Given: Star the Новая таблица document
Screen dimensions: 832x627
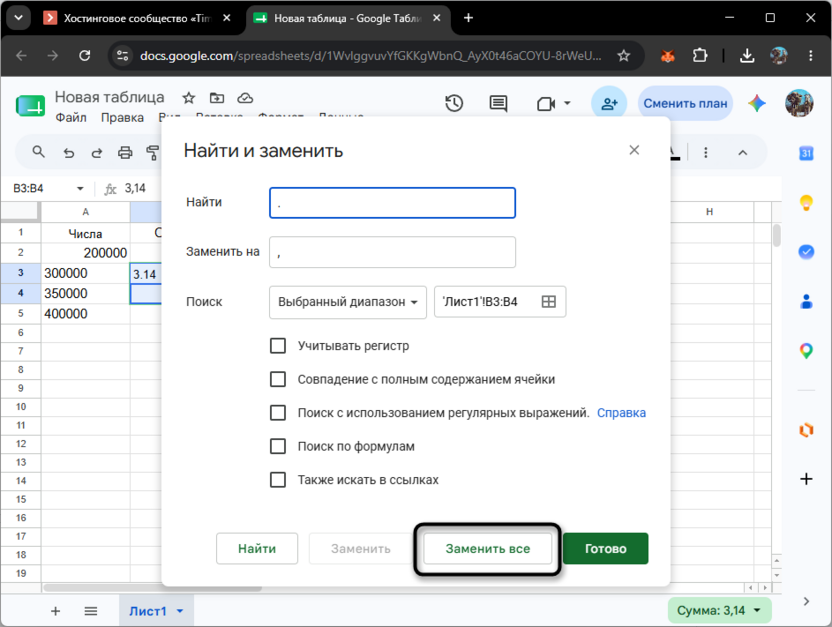Looking at the screenshot, I should point(188,98).
